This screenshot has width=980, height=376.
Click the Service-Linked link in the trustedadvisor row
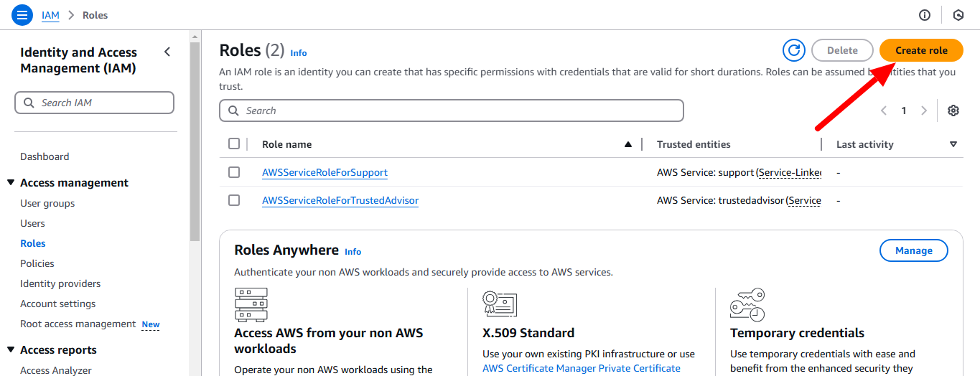(805, 200)
